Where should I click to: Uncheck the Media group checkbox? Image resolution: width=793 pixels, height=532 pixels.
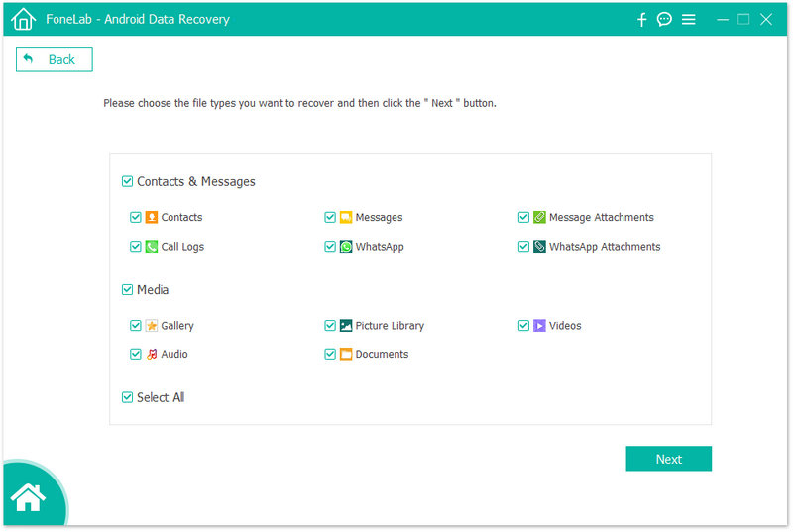click(x=127, y=290)
